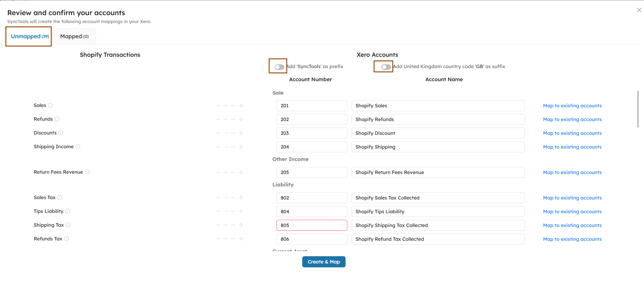Screen dimensions: 644x303
Task: Edit account number field 201
Action: (312, 106)
